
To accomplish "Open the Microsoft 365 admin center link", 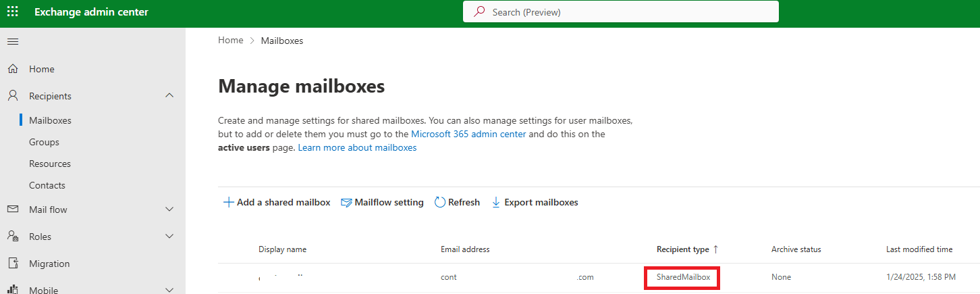I will (468, 134).
